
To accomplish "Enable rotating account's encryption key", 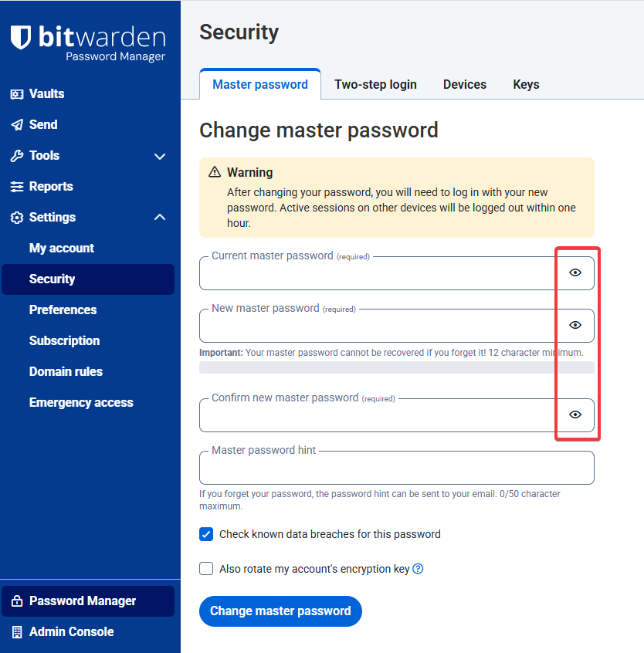I will [x=206, y=568].
